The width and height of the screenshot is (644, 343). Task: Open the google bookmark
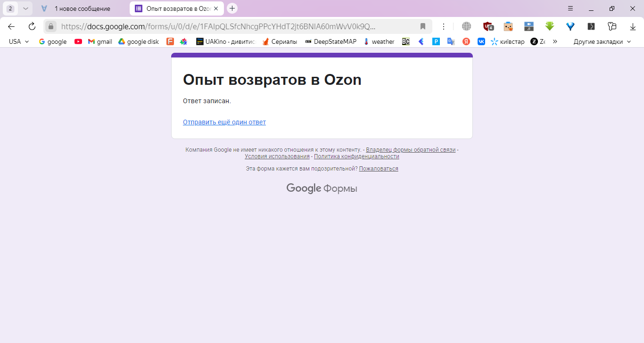tap(52, 41)
